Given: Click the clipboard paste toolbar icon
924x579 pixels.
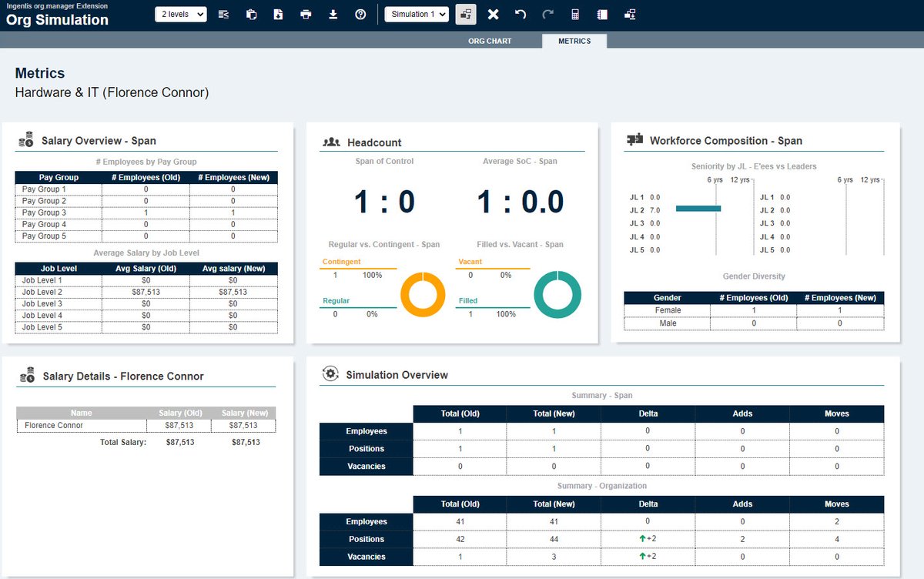Looking at the screenshot, I should [x=251, y=14].
